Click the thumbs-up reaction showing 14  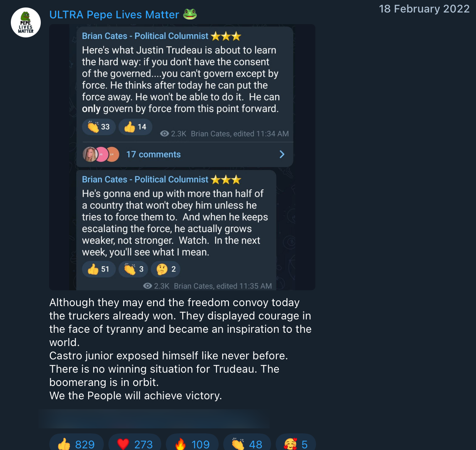[x=135, y=127]
